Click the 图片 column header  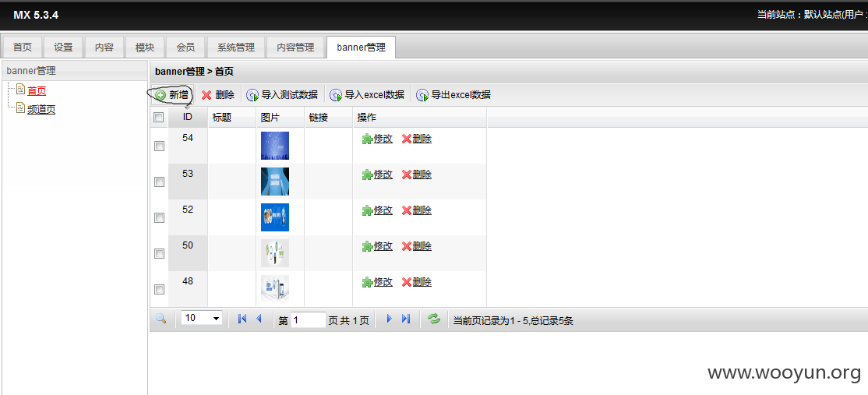(x=280, y=118)
